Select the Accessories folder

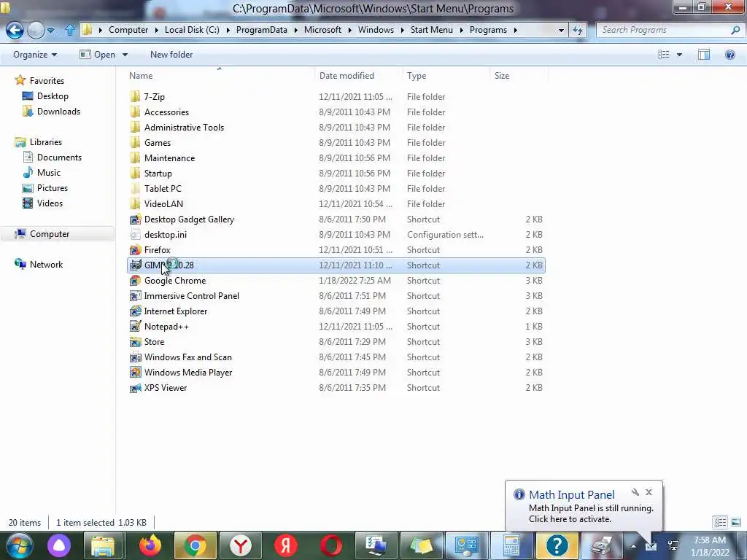pyautogui.click(x=166, y=112)
